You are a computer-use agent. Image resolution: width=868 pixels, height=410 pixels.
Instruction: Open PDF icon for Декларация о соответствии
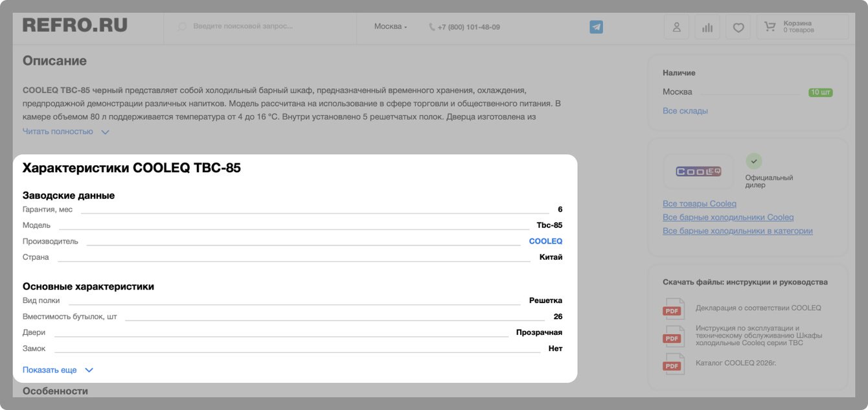(x=673, y=310)
